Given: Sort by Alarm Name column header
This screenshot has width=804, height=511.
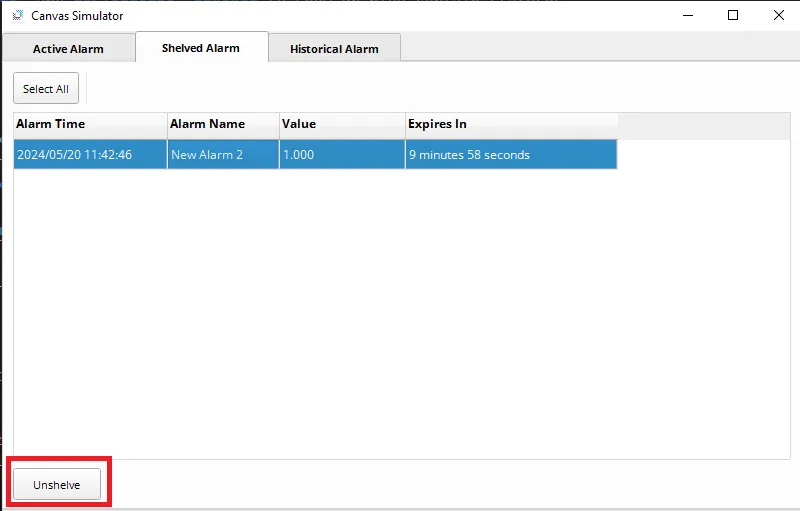Looking at the screenshot, I should point(222,124).
